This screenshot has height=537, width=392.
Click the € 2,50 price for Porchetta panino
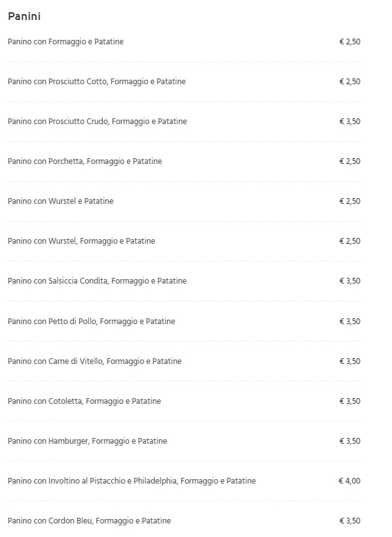tap(350, 161)
